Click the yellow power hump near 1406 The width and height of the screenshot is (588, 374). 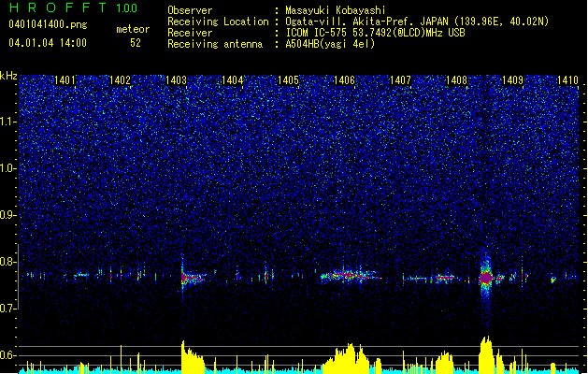pos(347,358)
